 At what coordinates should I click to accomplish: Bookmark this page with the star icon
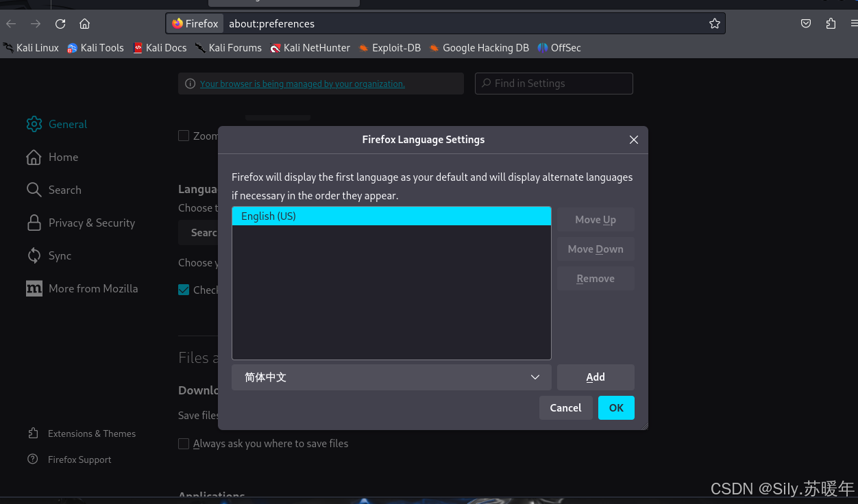point(715,24)
